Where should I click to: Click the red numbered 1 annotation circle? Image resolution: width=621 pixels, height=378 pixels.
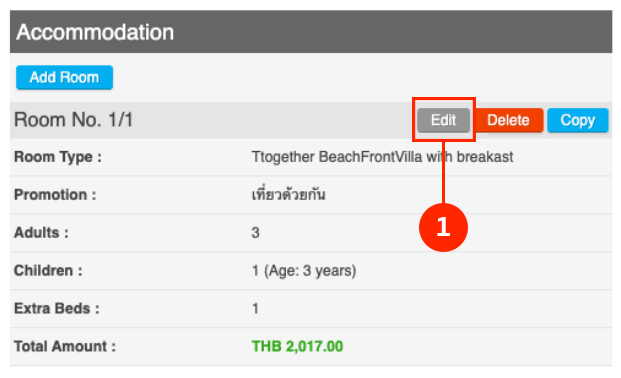coord(444,227)
